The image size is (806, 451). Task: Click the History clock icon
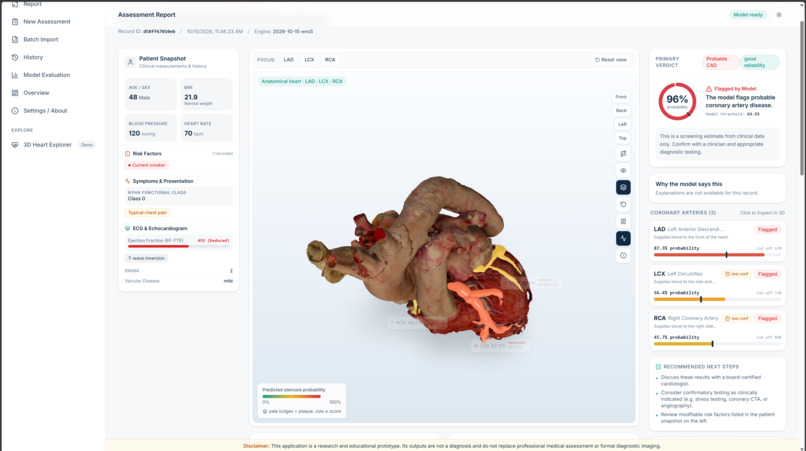(15, 57)
